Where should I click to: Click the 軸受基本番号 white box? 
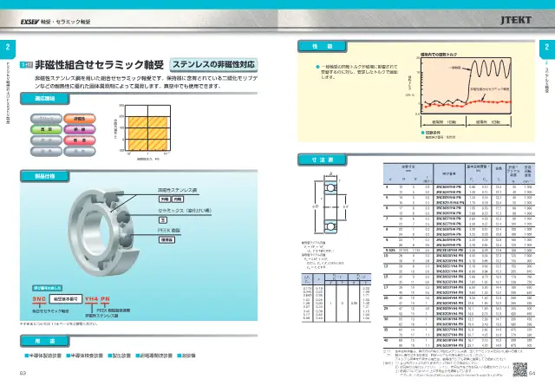pos(66,299)
